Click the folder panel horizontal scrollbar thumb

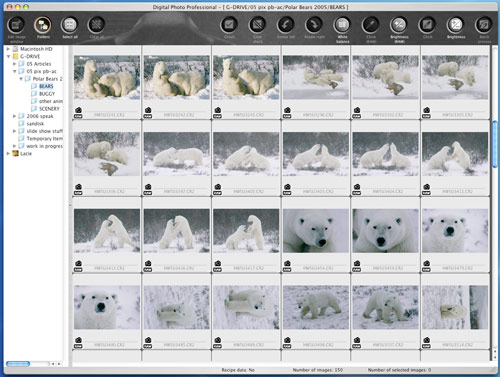(18, 364)
